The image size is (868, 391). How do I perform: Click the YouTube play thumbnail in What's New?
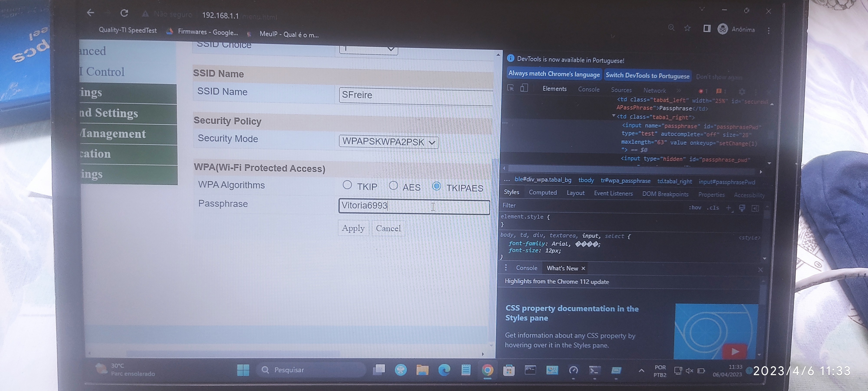point(735,351)
